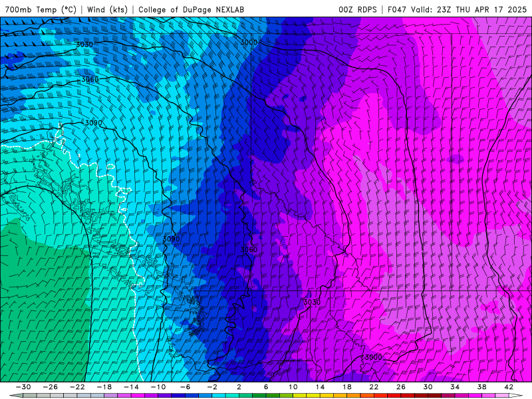This screenshot has width=532, height=399.
Task: Click the "F047 Valid: 23Z THU APR 17 2025" text
Action: point(457,9)
